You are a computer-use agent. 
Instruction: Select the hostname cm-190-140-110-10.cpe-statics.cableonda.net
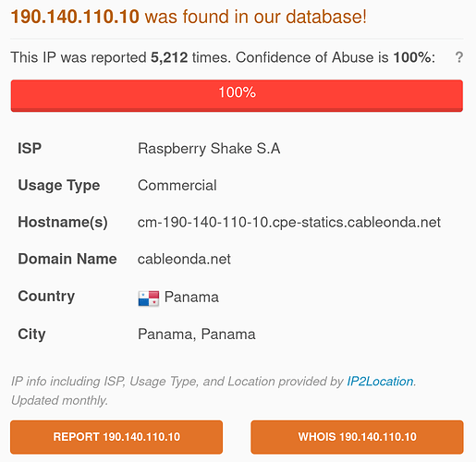(289, 223)
